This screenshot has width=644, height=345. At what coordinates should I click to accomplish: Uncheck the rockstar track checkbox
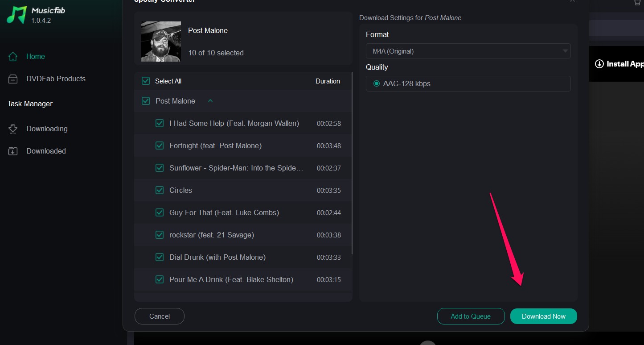point(160,235)
